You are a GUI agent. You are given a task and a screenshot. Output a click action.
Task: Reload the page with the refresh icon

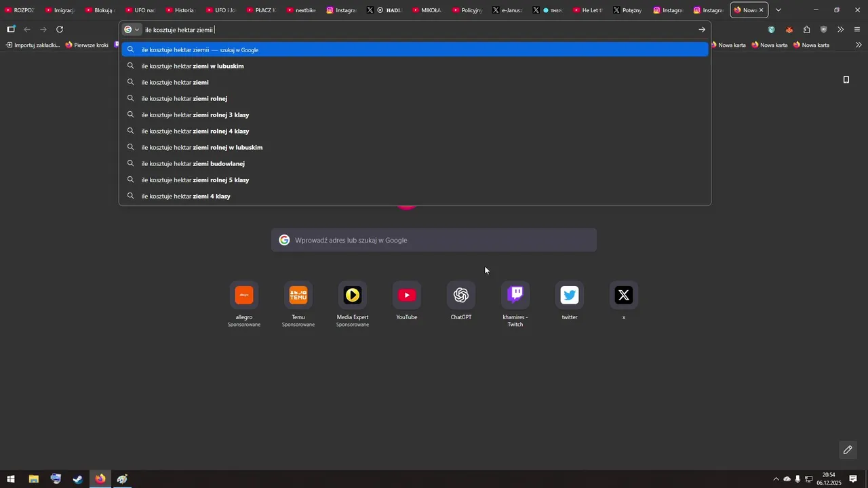point(60,29)
